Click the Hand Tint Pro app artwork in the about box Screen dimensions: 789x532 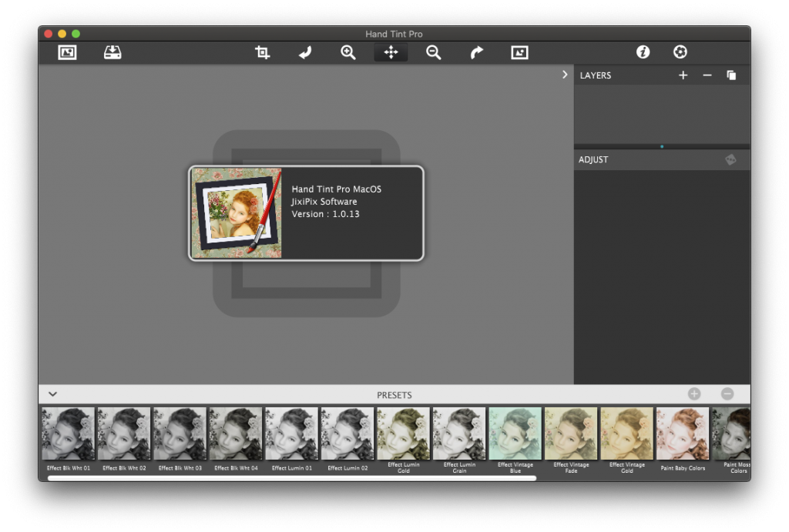(x=237, y=212)
